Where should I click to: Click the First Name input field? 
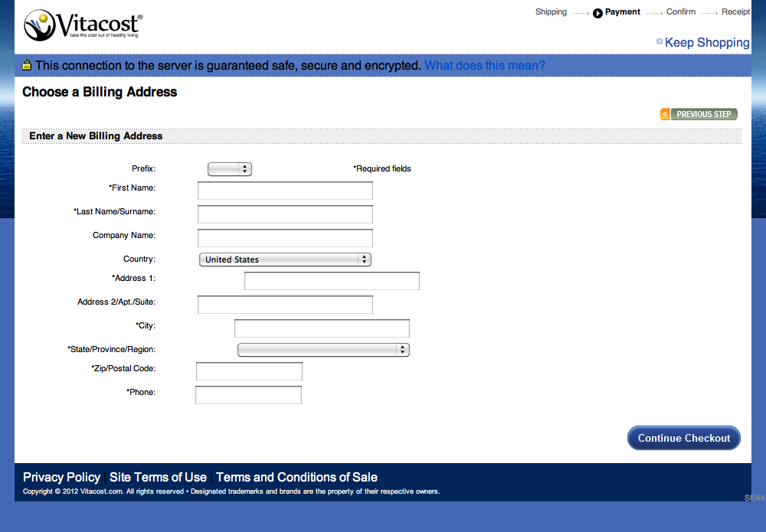[284, 191]
